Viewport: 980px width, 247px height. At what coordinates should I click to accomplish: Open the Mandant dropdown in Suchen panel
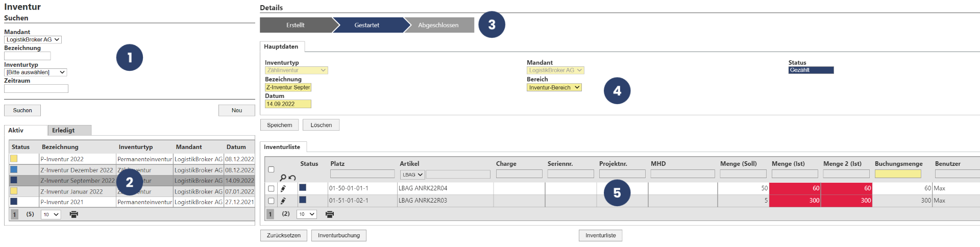33,39
